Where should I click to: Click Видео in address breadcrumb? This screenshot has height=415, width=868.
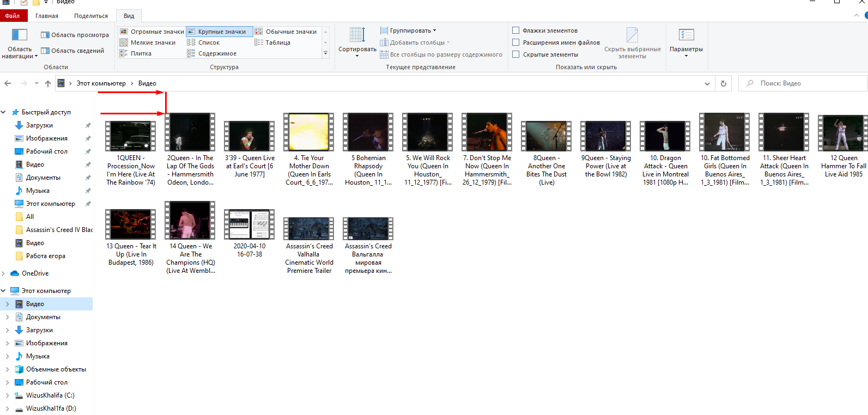pyautogui.click(x=147, y=83)
